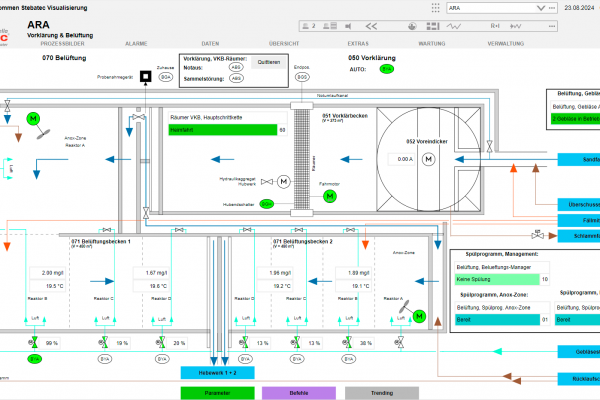
Task: Select the 052 Voreindicker motor symbol
Action: pyautogui.click(x=429, y=159)
